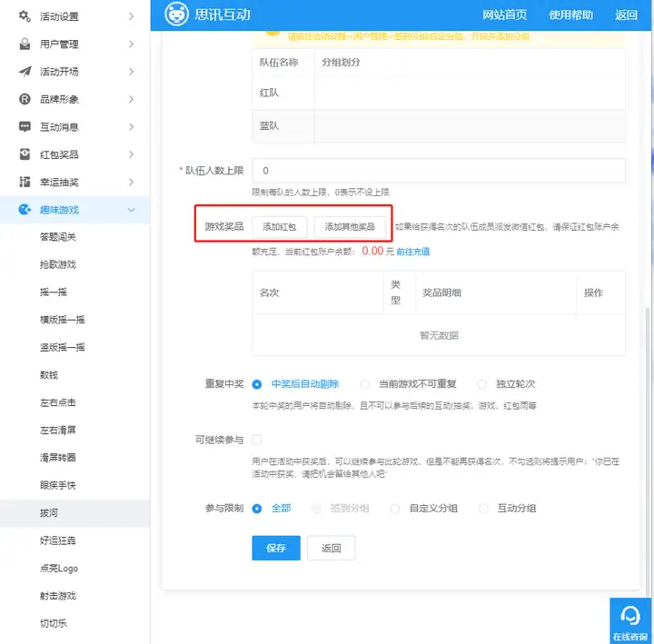Open the 在线咨询 headset chat widget
Viewport: 654px width, 644px height.
click(x=630, y=620)
